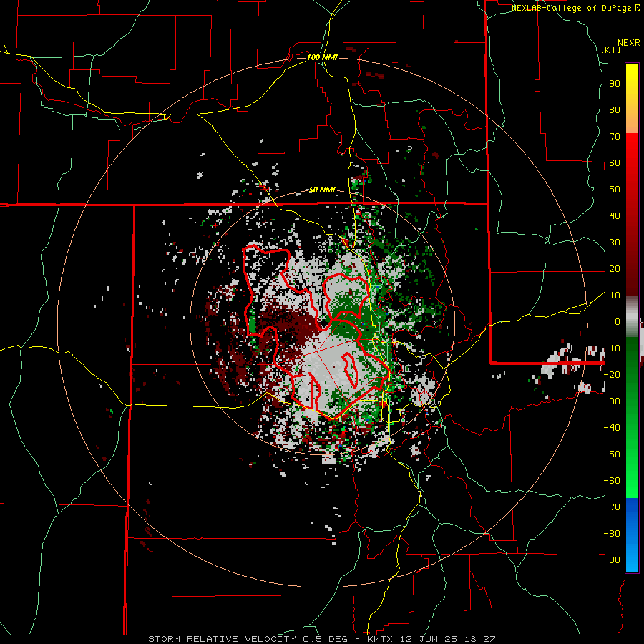Image resolution: width=644 pixels, height=644 pixels.
Task: Select the 10 value on the velocity scale
Action: (615, 296)
